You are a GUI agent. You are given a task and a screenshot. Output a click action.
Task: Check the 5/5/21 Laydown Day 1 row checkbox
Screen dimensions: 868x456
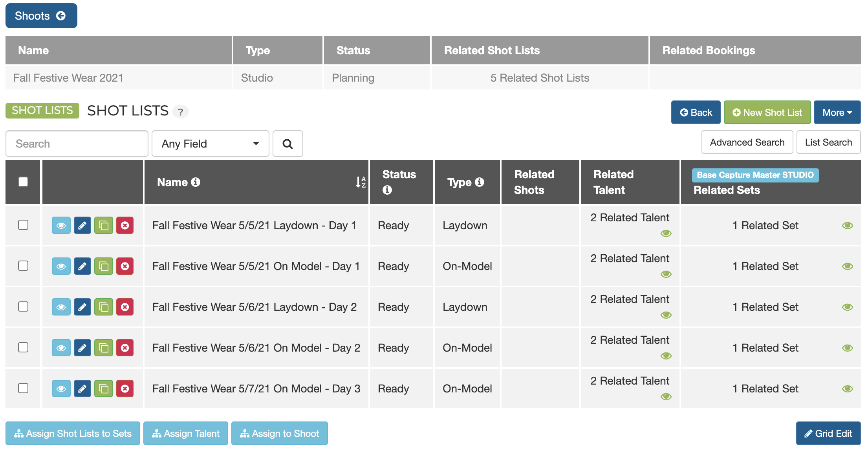click(23, 225)
